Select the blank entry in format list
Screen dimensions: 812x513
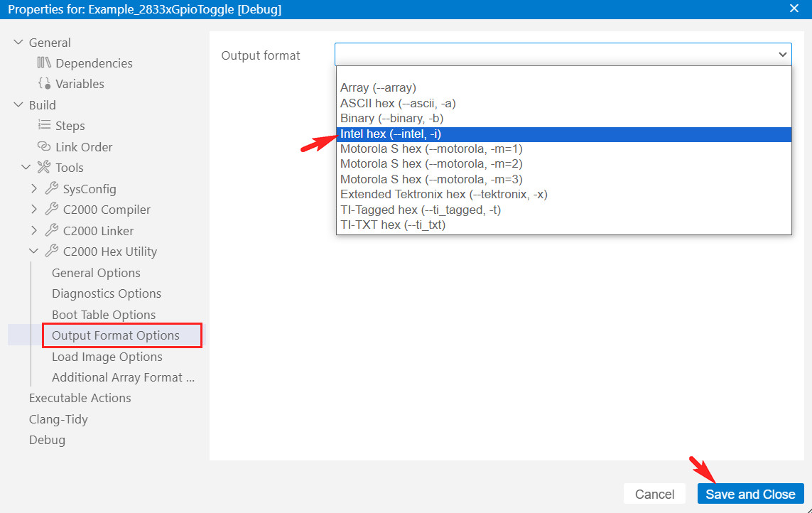click(x=564, y=73)
